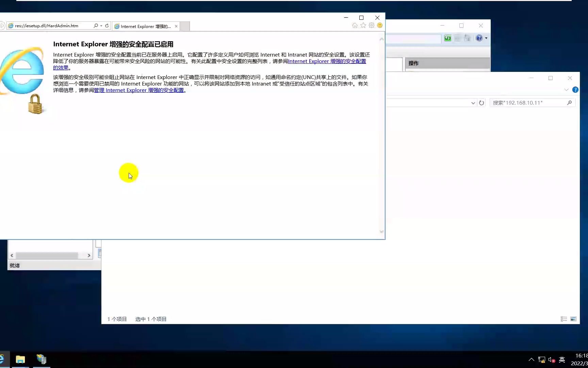Refresh the IE page
Screen dimensions: 588x368
107,26
